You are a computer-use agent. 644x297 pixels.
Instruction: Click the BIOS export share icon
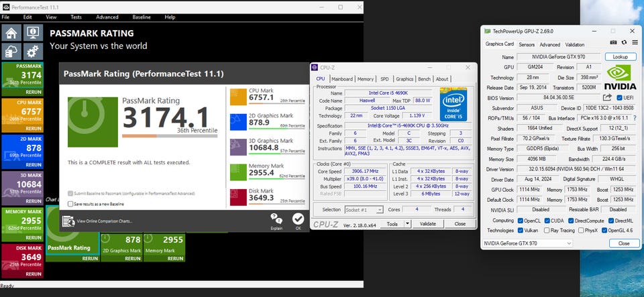607,98
